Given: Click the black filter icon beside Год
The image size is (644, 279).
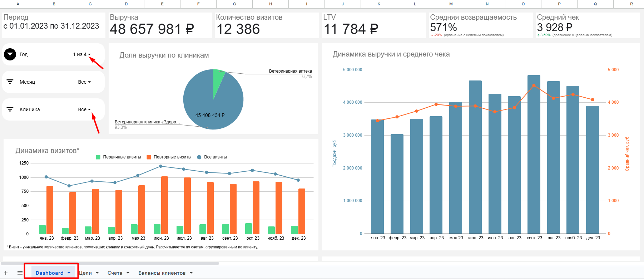Looking at the screenshot, I should coord(10,54).
